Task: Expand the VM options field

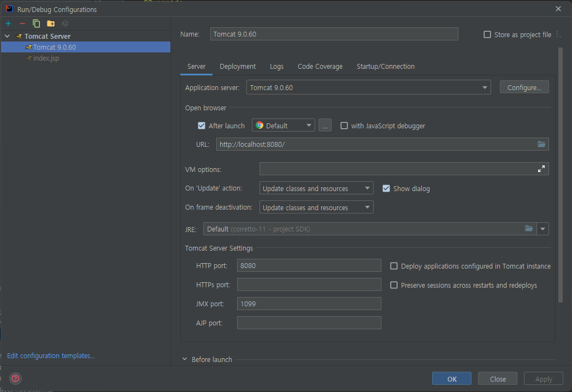Action: coord(541,169)
